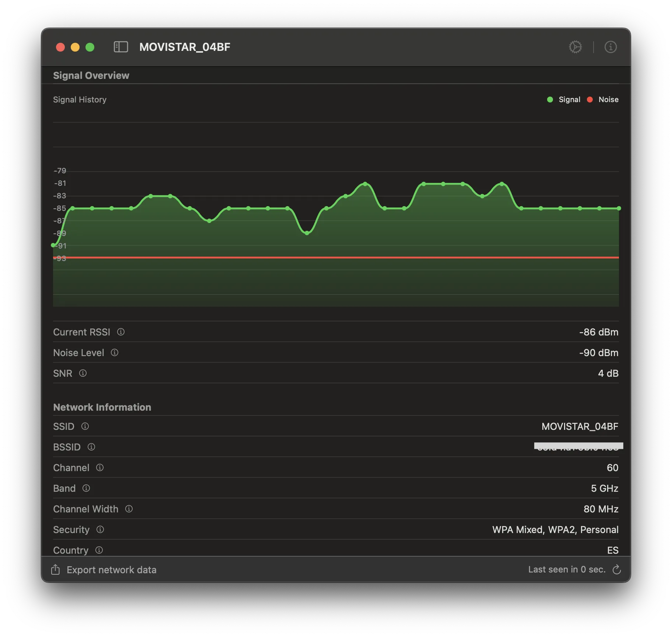The width and height of the screenshot is (672, 637).
Task: Click the green Signal legend dot
Action: pos(550,100)
